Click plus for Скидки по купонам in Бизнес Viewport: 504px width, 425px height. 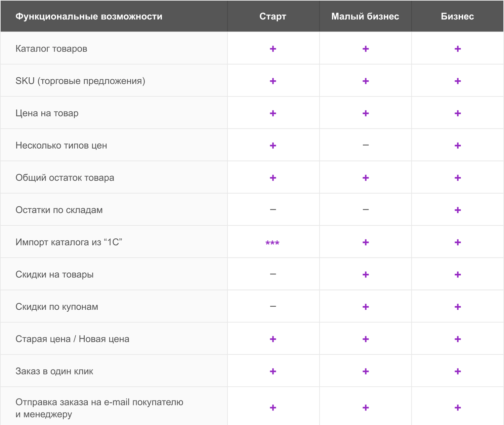click(458, 307)
